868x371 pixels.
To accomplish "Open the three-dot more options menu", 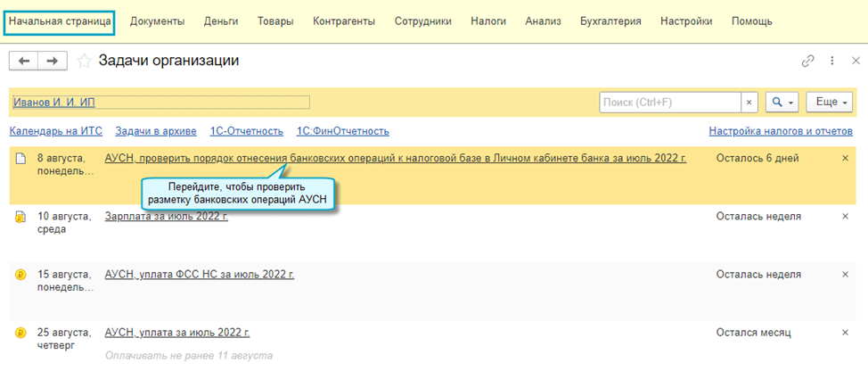I will click(x=831, y=61).
